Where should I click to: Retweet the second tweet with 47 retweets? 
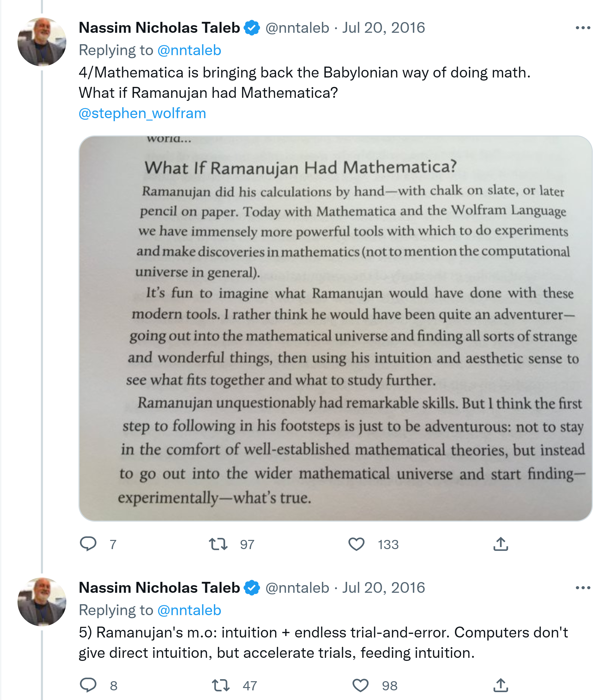pos(221,686)
